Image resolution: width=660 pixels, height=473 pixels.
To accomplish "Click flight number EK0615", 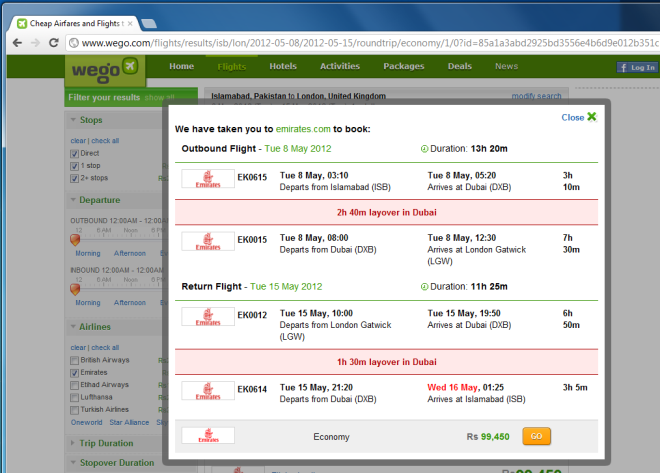I will click(x=252, y=177).
